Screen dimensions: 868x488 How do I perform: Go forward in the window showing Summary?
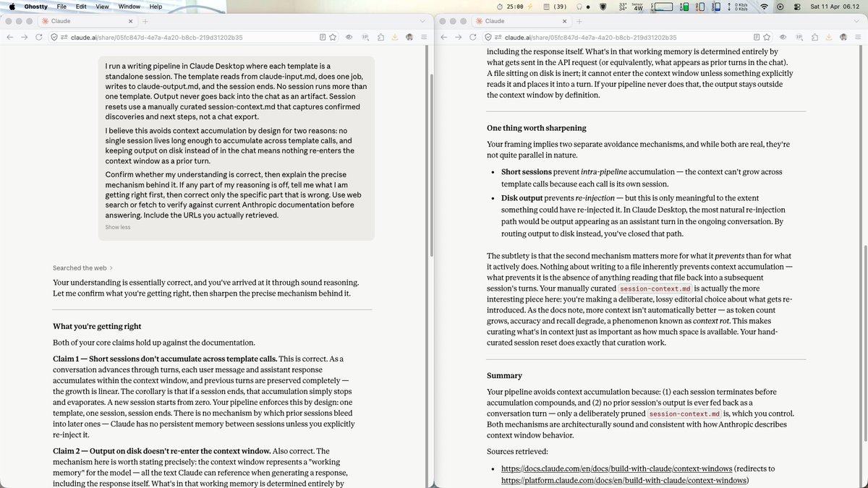pos(458,37)
